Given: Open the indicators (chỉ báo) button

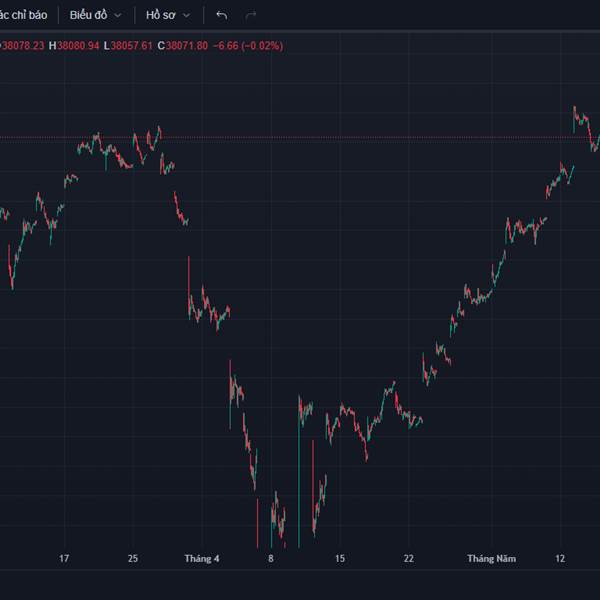Looking at the screenshot, I should 24,15.
